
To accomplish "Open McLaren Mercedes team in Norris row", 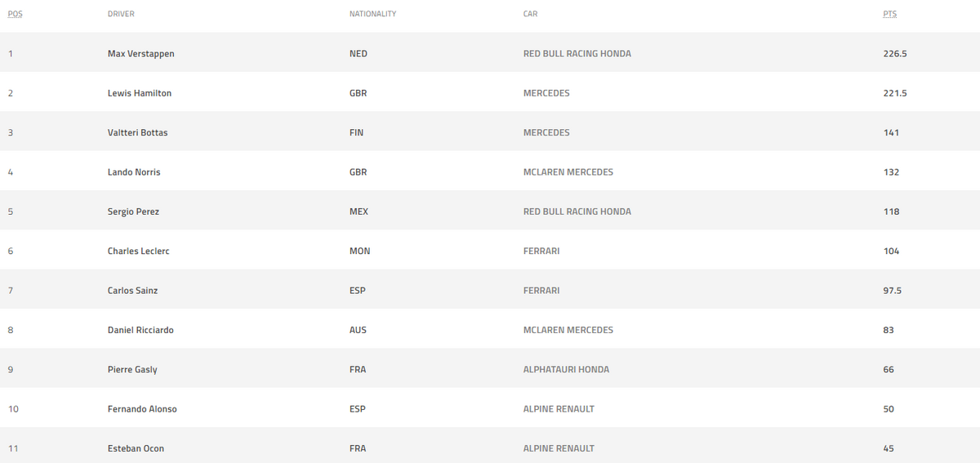I will tap(568, 172).
